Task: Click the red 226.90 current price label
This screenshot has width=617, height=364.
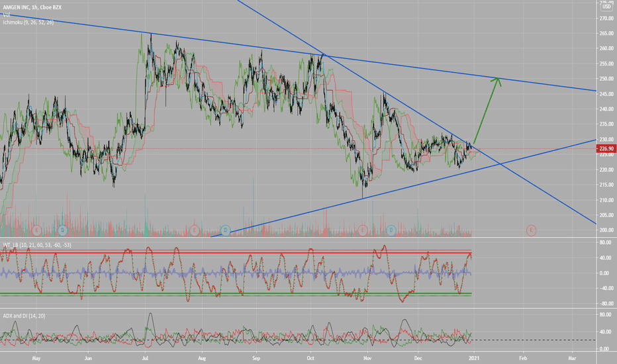Action: pos(606,149)
